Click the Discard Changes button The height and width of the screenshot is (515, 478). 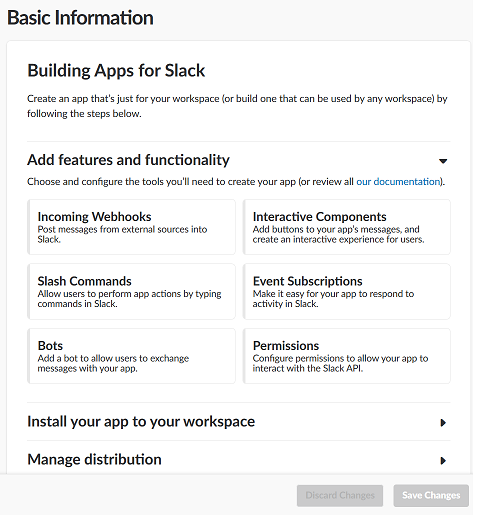(x=340, y=496)
